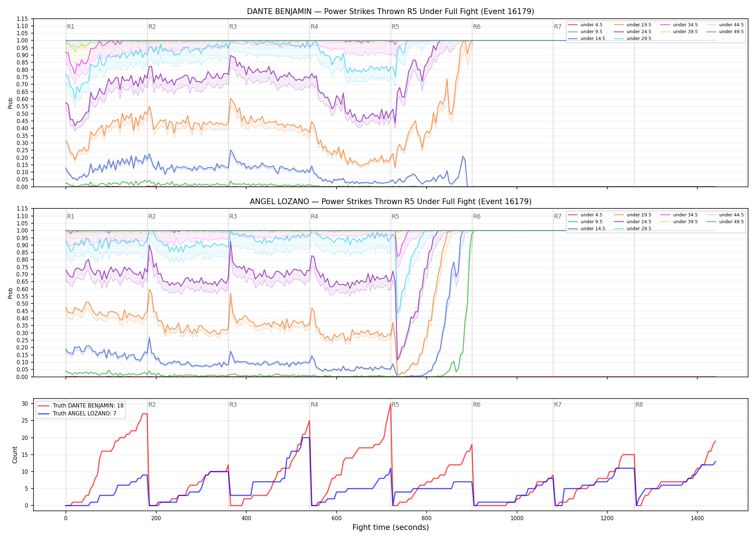Image resolution: width=756 pixels, height=540 pixels.
Task: Click the '1.15' tick in the Angel Lozano chart
Action: [x=22, y=209]
